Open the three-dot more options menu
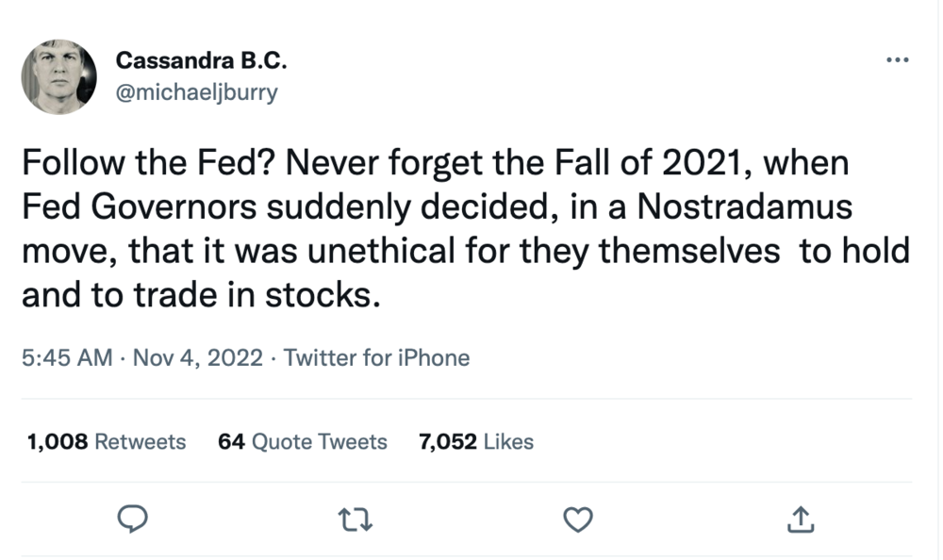The height and width of the screenshot is (560, 943). pos(897,60)
